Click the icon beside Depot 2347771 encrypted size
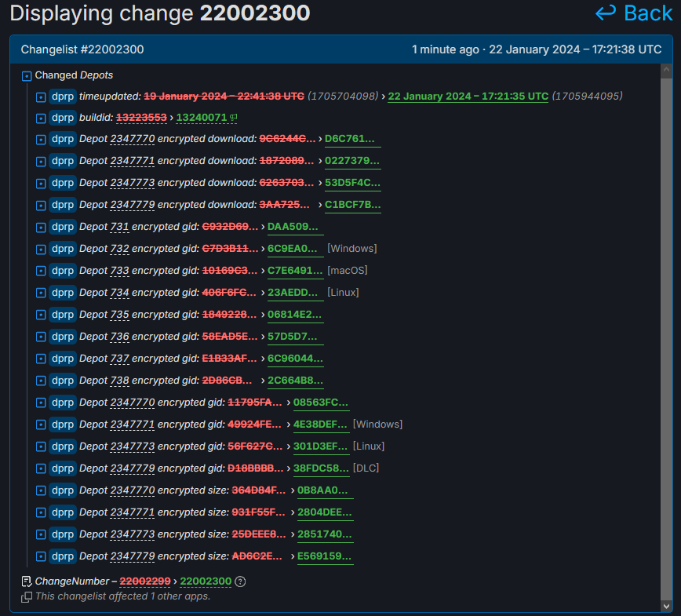Image resolution: width=681 pixels, height=616 pixels. (41, 512)
